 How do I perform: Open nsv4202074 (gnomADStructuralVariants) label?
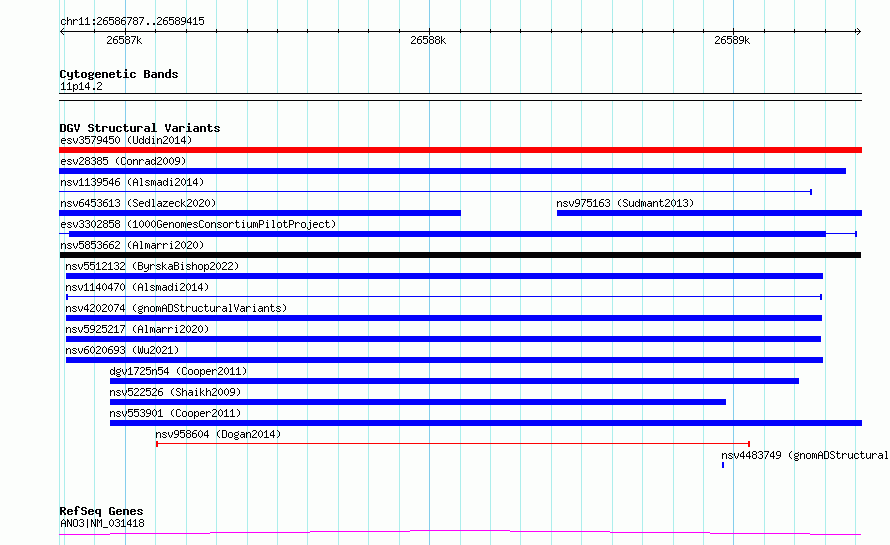pos(176,308)
